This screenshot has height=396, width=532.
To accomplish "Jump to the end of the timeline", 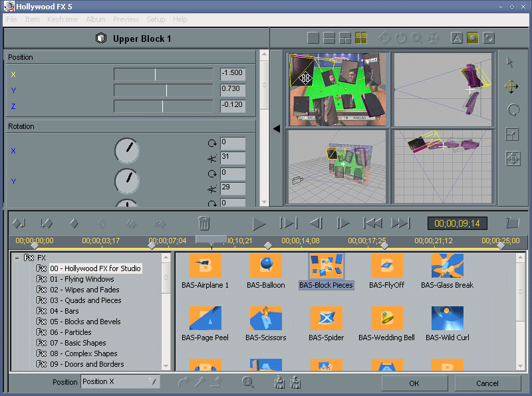I will (x=400, y=223).
